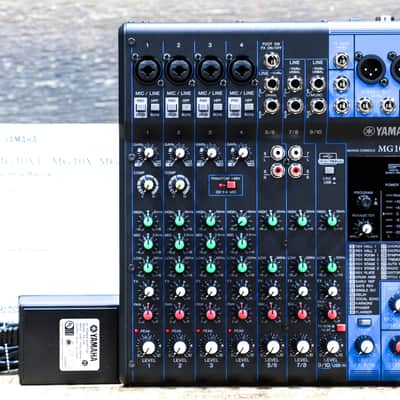Click the upper LINE jack of channel 5/6
400x400 pixels.
tap(272, 84)
